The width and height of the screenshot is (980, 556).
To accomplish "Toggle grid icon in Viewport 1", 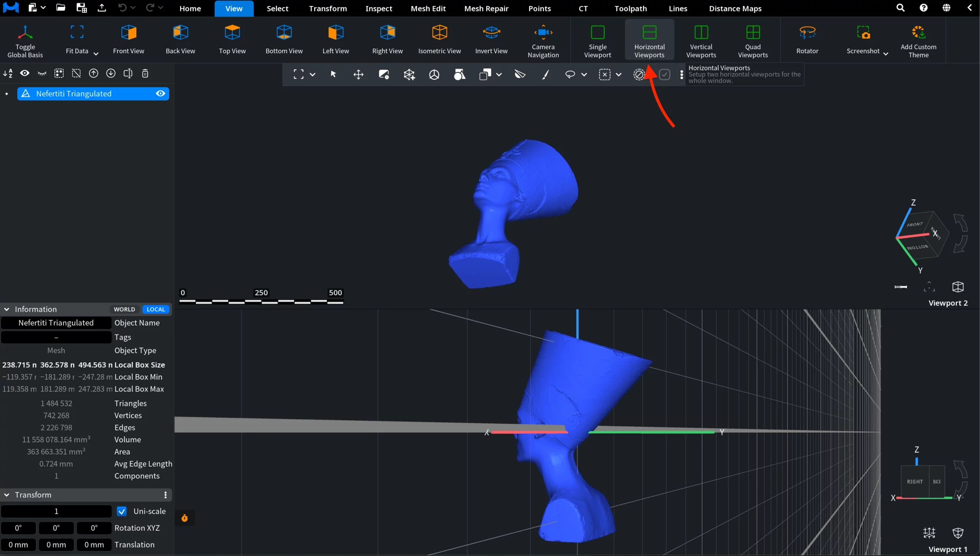I will 929,533.
